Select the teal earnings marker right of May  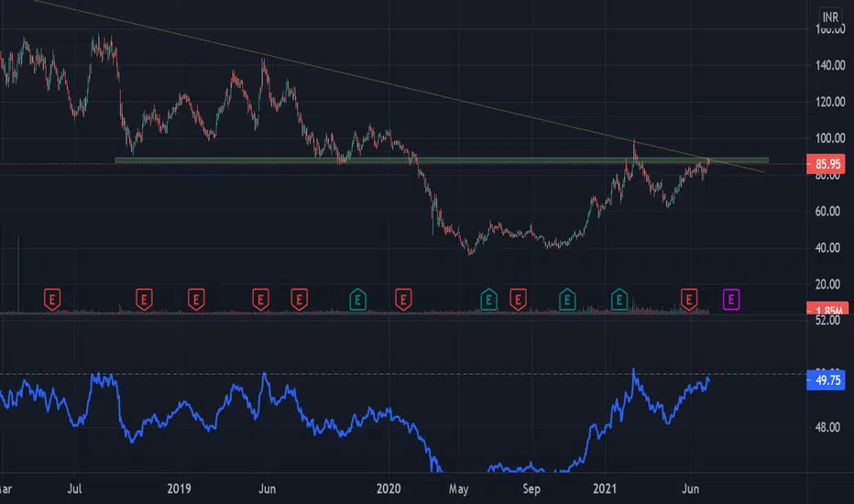click(488, 299)
